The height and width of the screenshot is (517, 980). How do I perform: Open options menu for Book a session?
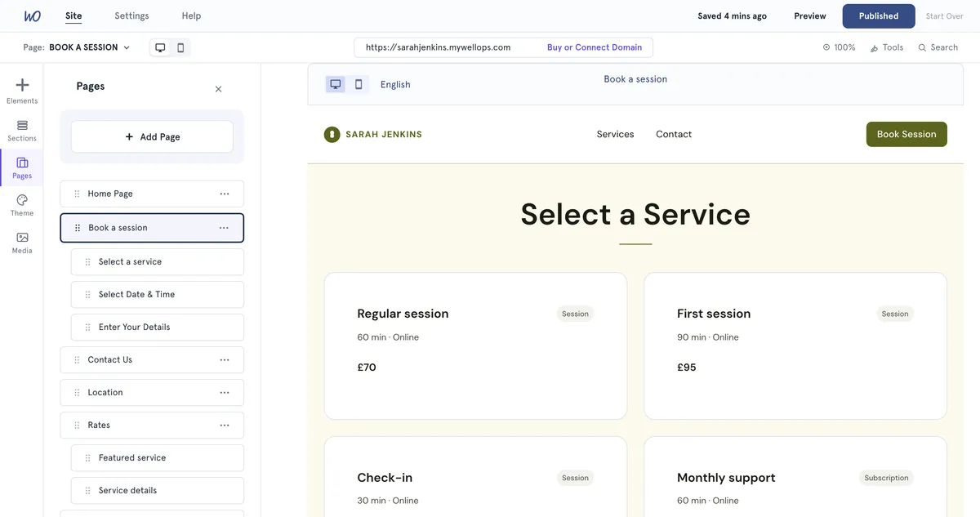tap(224, 228)
